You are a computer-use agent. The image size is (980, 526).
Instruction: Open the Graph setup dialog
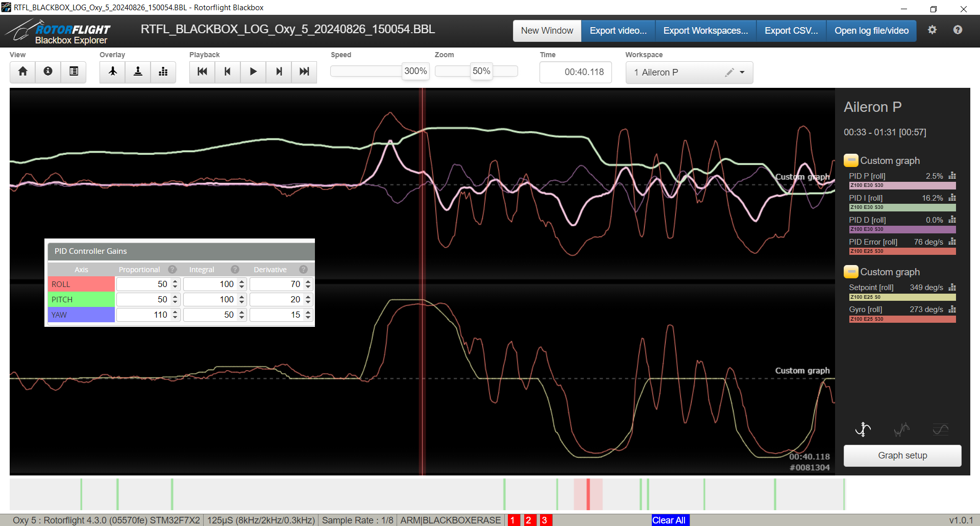pos(902,456)
